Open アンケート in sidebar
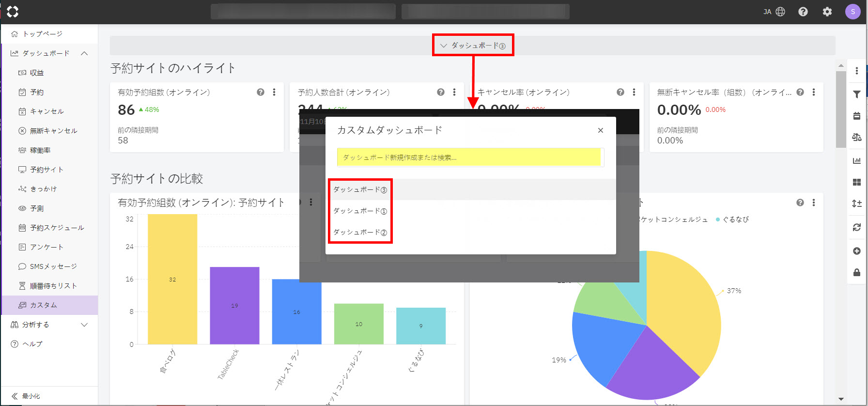The width and height of the screenshot is (868, 406). click(x=49, y=247)
